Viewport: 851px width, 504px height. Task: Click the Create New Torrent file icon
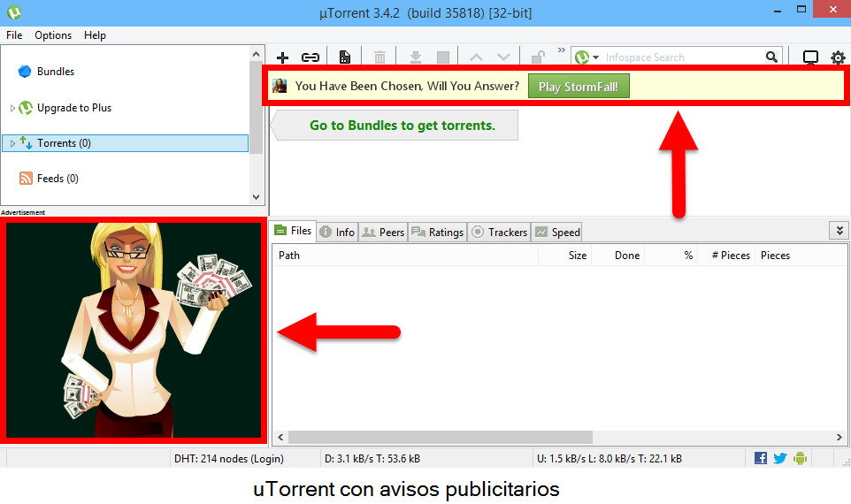pos(345,57)
